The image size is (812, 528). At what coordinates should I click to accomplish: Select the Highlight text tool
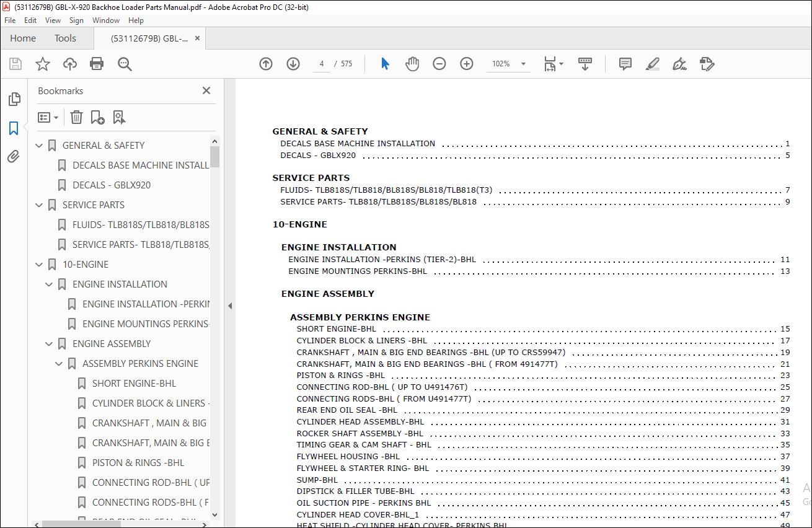[652, 64]
